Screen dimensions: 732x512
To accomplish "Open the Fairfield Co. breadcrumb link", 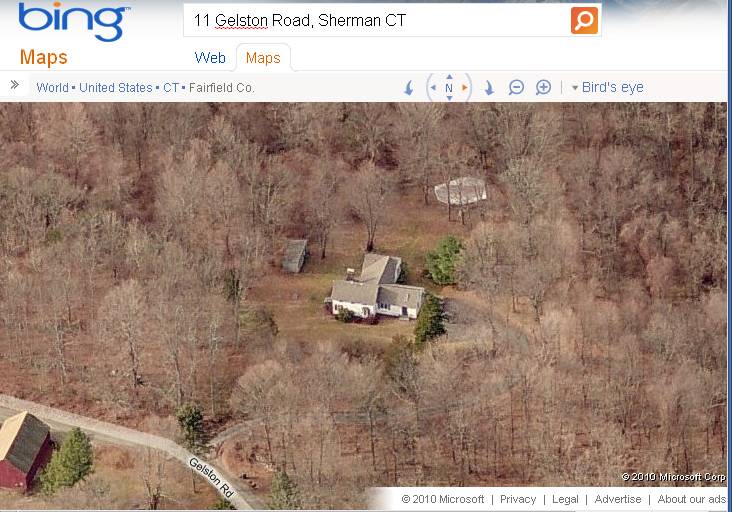I will tap(222, 88).
